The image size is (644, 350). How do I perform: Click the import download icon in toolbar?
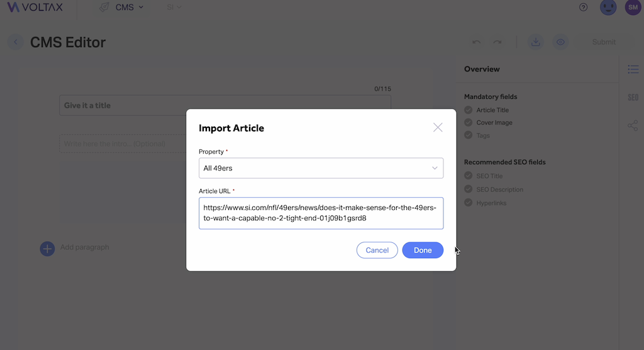point(536,42)
